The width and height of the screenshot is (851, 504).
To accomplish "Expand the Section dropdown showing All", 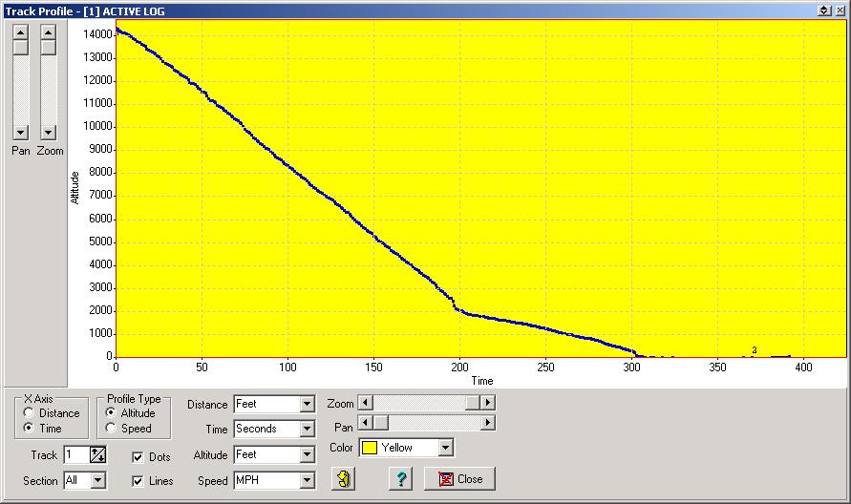I will click(97, 481).
